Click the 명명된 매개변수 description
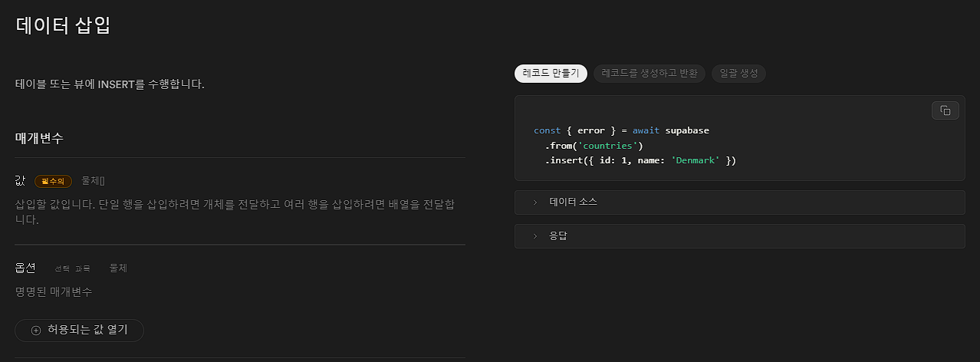980x362 pixels. click(54, 291)
